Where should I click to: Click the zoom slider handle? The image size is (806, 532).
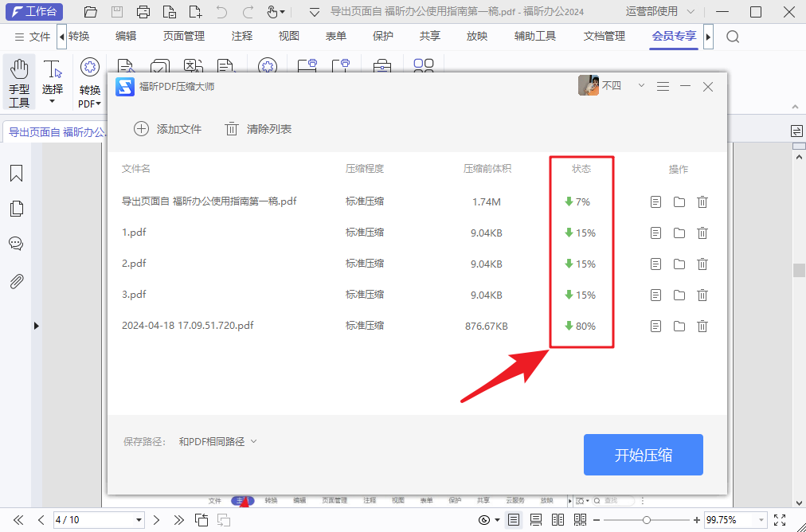647,519
